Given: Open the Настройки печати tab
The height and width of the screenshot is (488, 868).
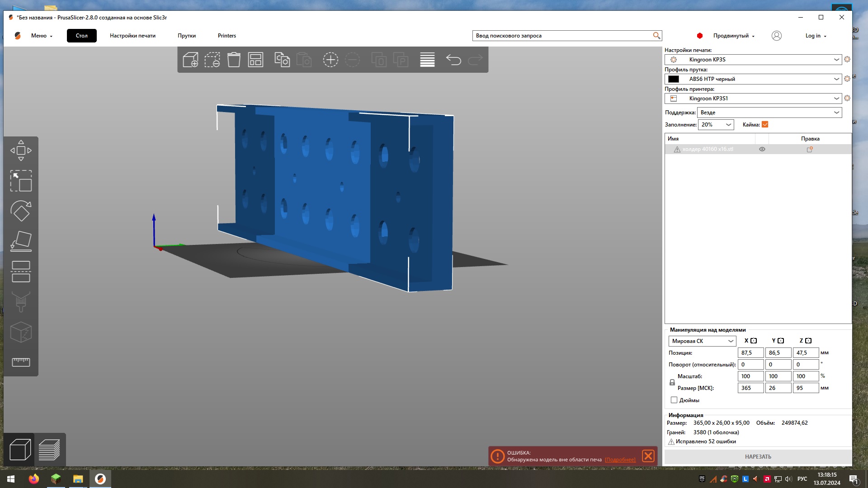Looking at the screenshot, I should click(x=132, y=36).
